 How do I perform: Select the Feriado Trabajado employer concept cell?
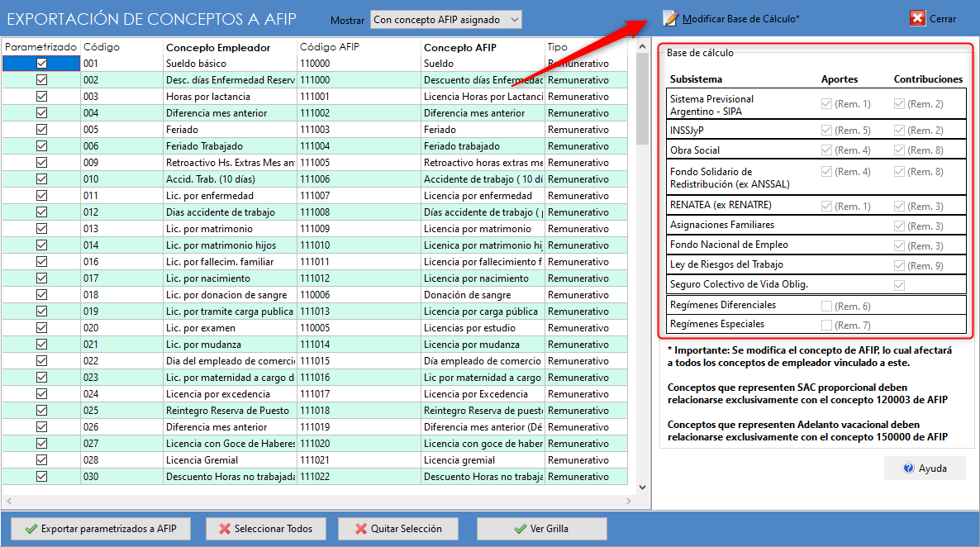[x=230, y=146]
